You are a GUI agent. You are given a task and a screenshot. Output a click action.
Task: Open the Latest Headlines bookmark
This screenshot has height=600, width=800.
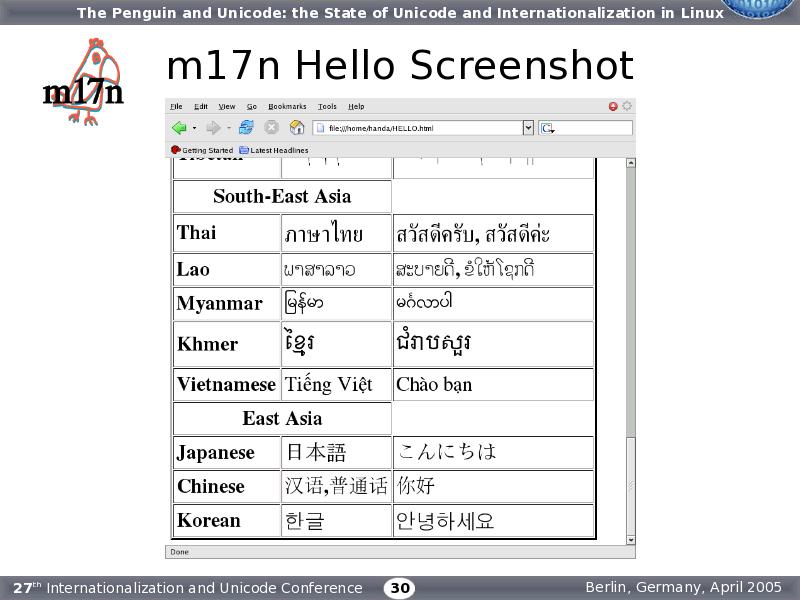(274, 150)
